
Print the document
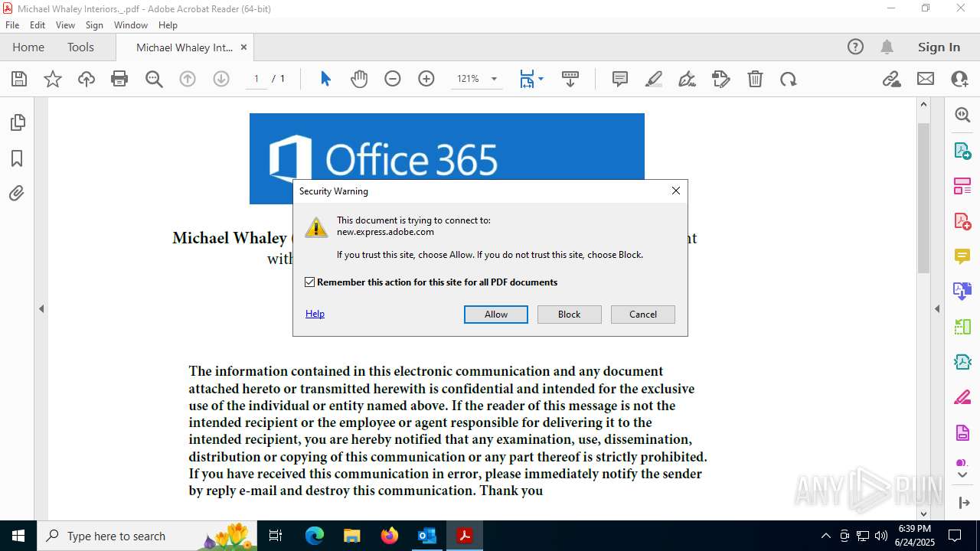point(119,79)
